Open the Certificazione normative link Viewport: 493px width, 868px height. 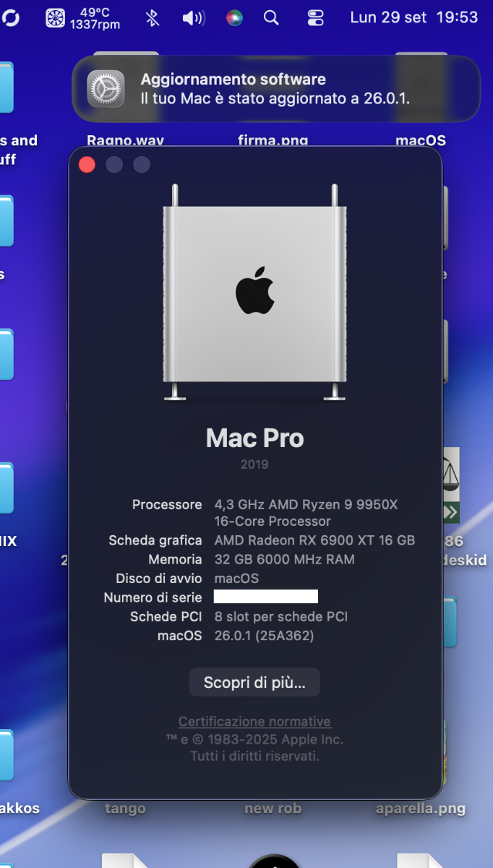tap(254, 721)
